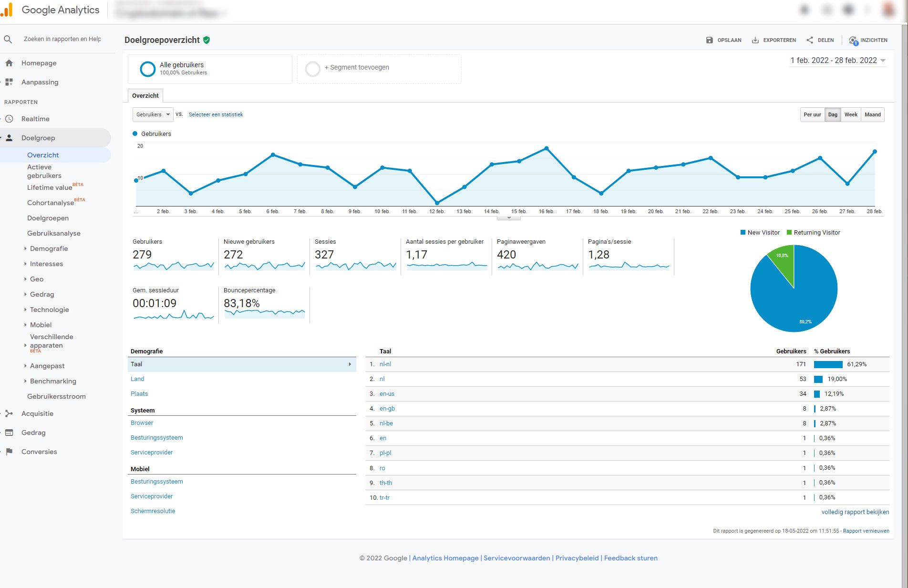The height and width of the screenshot is (588, 908).
Task: Open the Schermresolutie link
Action: tap(153, 511)
